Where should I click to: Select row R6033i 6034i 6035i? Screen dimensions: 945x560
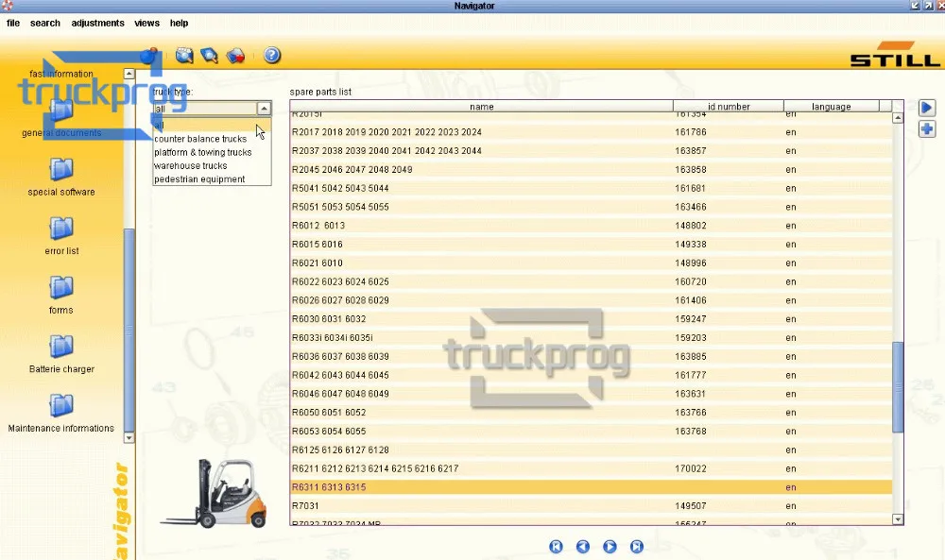592,337
